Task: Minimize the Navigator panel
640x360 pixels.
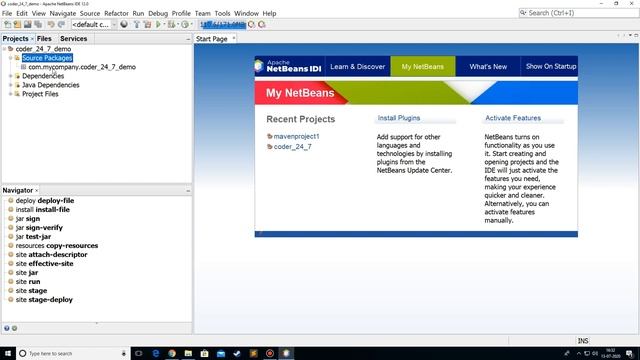Action: click(x=188, y=191)
